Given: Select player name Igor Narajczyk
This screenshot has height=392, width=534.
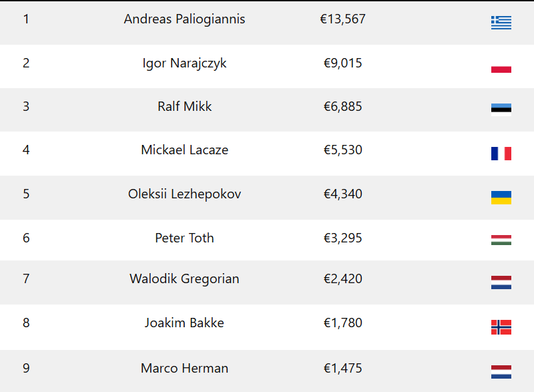Looking at the screenshot, I should point(184,63).
